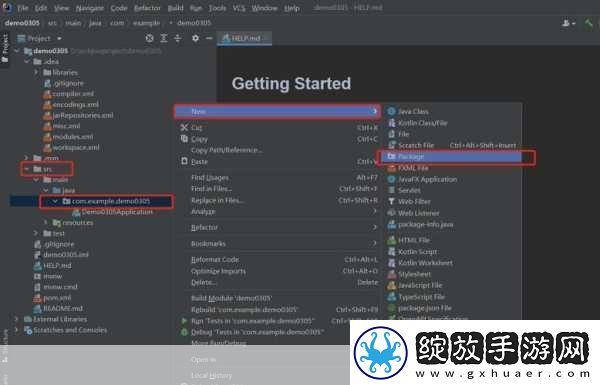Expand Scratches and Consoles node
Viewport: 600px width, 385px height.
coord(16,330)
